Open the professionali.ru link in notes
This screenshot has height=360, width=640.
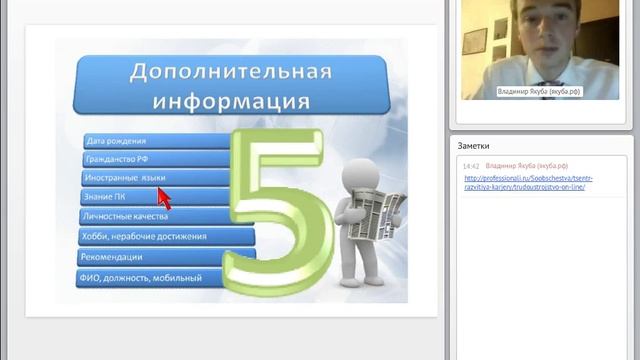528,183
